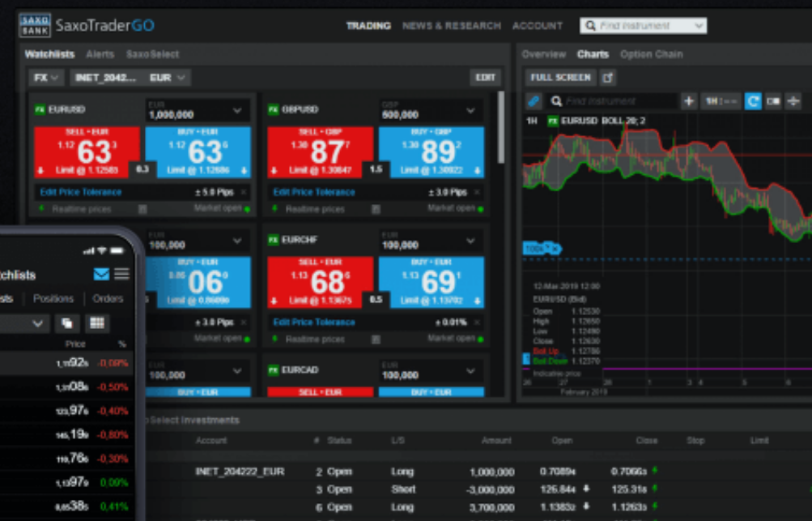Go to the ACCOUNT menu

coord(537,26)
